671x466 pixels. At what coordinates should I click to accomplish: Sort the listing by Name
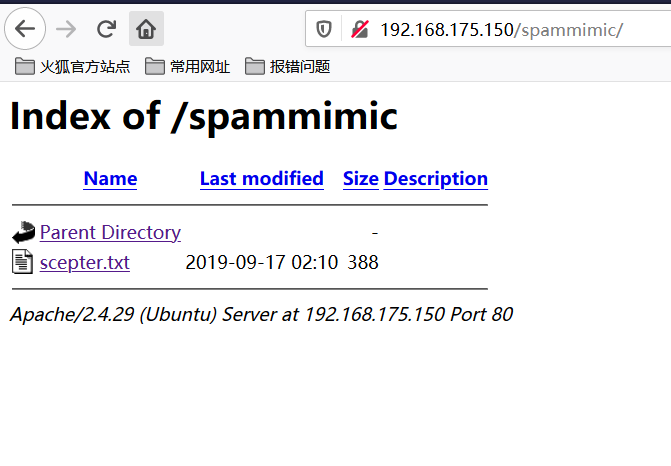110,179
